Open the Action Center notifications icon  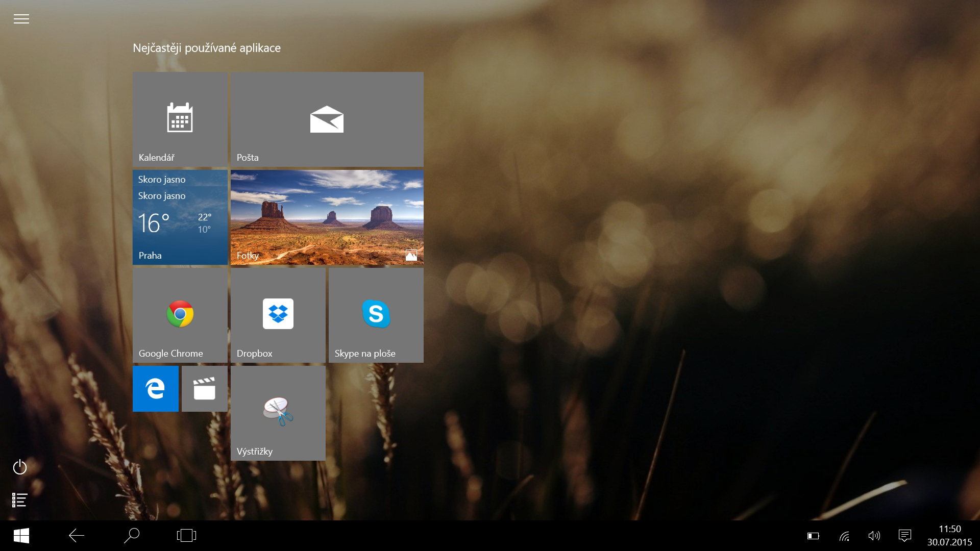coord(904,536)
